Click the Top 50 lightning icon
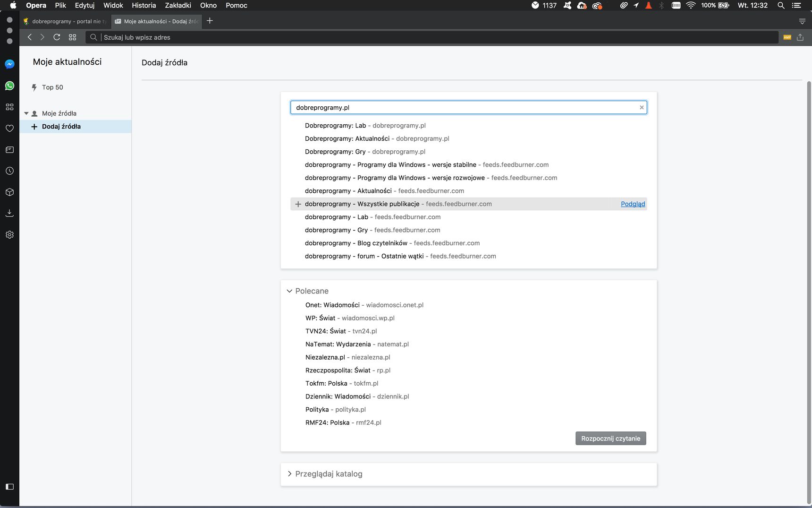 (34, 87)
